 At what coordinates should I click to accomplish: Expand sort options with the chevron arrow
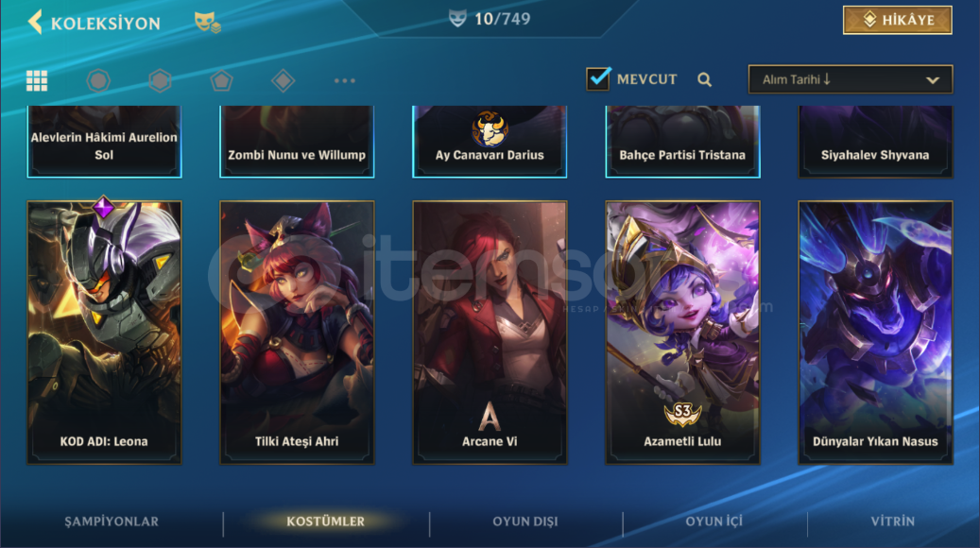pyautogui.click(x=933, y=80)
